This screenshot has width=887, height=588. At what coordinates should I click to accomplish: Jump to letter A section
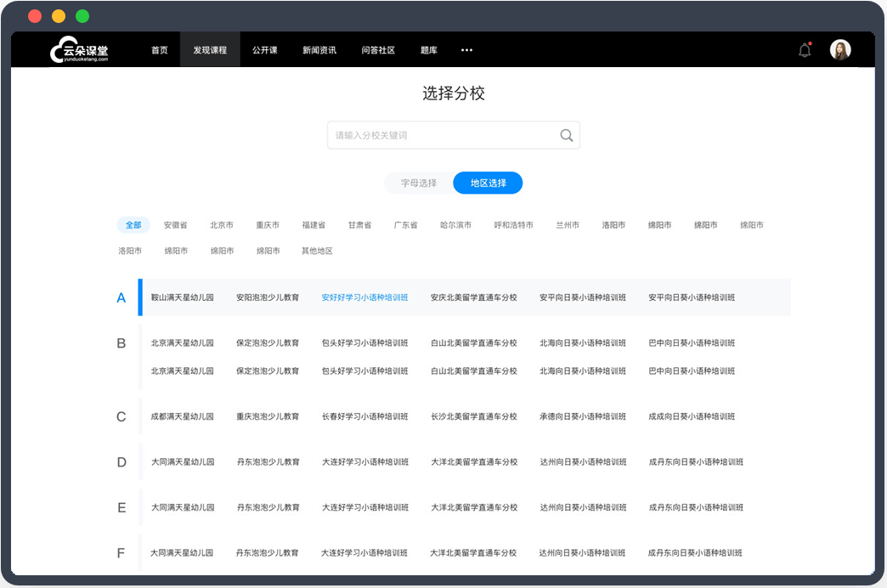(x=121, y=297)
